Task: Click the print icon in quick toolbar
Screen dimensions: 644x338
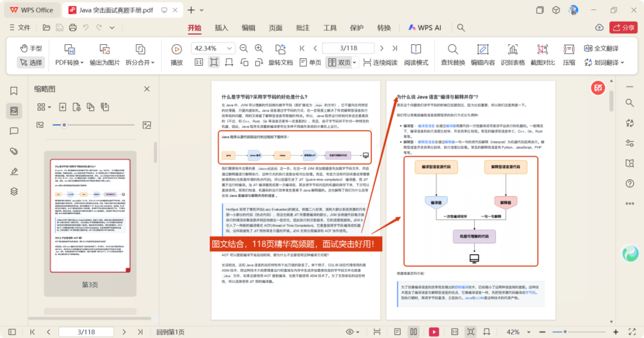Action: click(73, 28)
